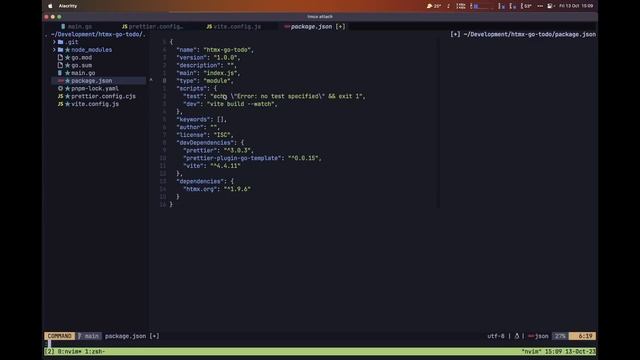Viewport: 640px width, 360px height.
Task: Select the tmux window 1:zsh
Action: tap(95, 351)
